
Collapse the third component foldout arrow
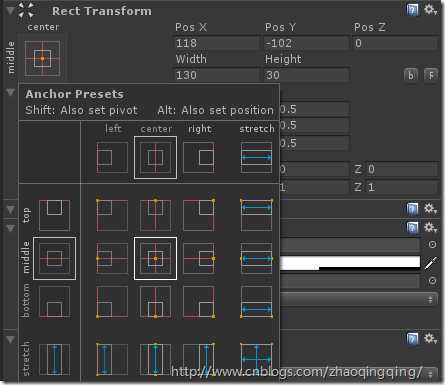pyautogui.click(x=10, y=228)
